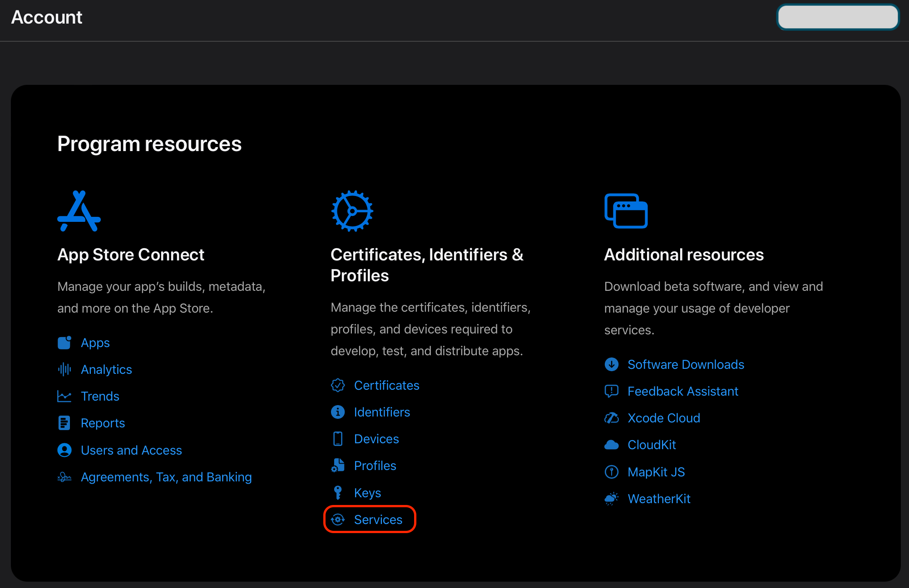Viewport: 909px width, 588px height.
Task: Click the Apps icon beside Apps link
Action: click(64, 343)
